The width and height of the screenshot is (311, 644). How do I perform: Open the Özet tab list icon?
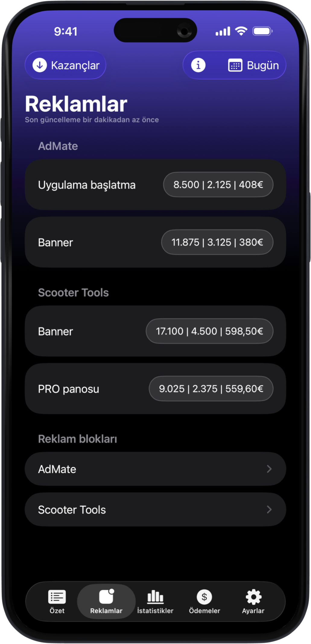tap(57, 597)
